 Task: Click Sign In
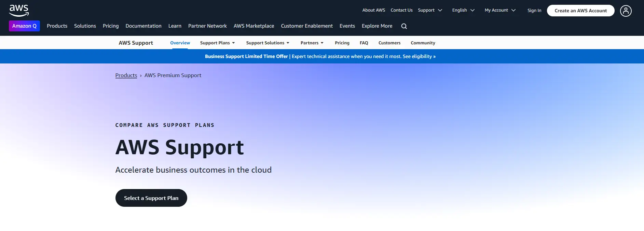(534, 11)
